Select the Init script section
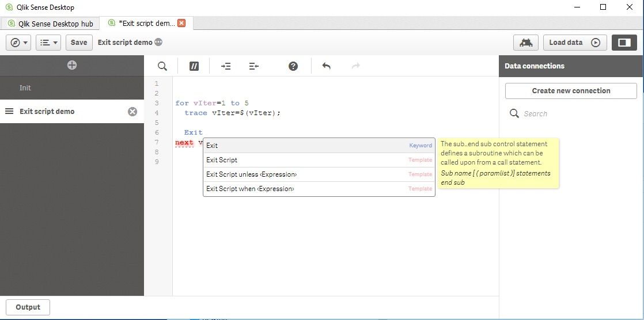 tap(72, 88)
